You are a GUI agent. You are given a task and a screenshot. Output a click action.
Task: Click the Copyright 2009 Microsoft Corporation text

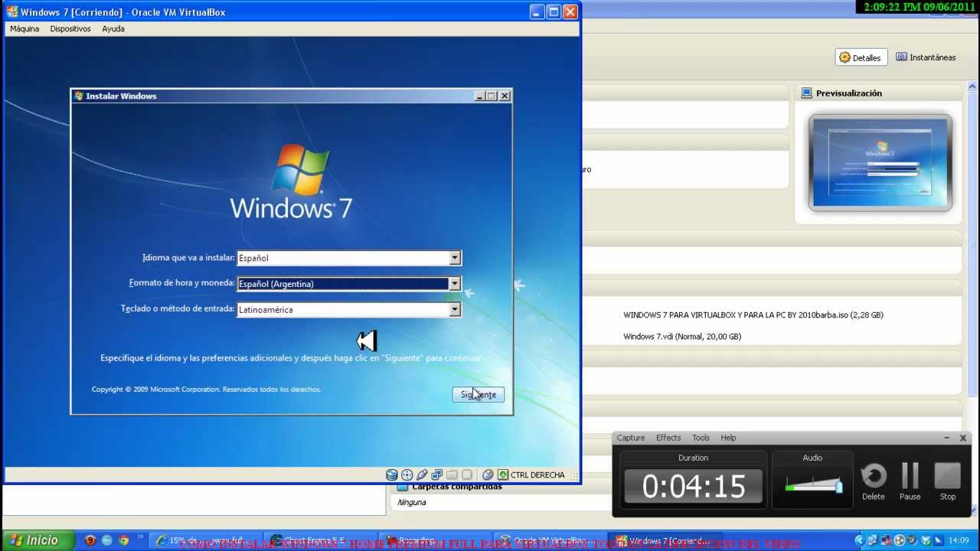pos(206,390)
